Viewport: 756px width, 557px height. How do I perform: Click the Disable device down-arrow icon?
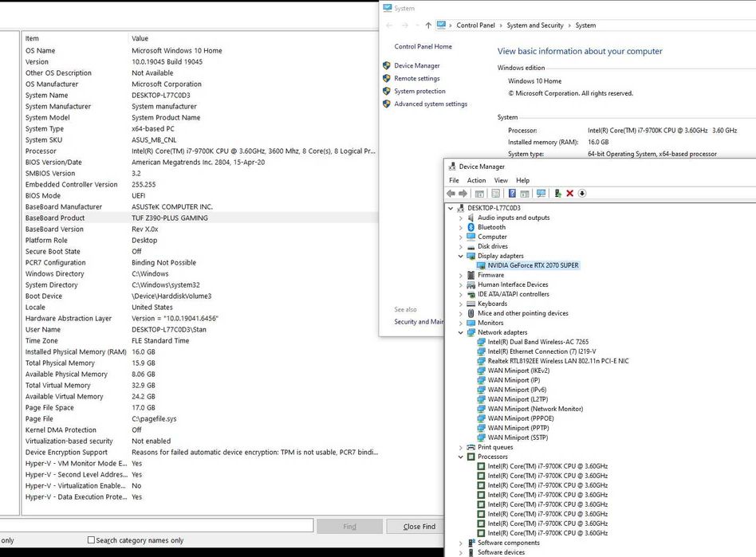tap(582, 193)
